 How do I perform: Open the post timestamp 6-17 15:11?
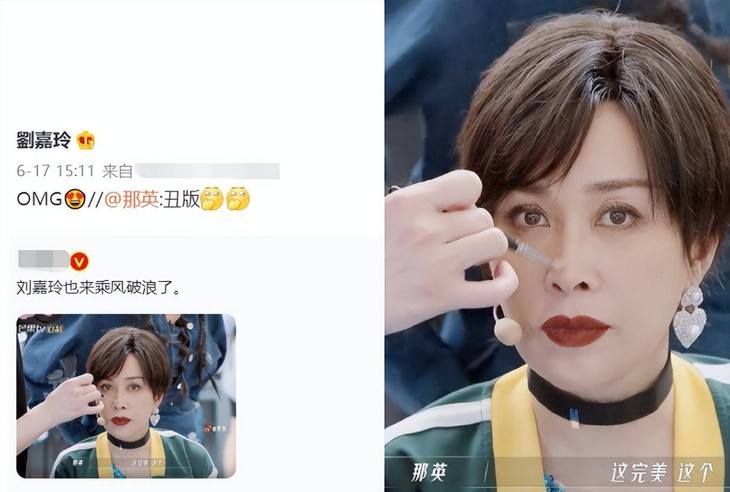(x=55, y=171)
